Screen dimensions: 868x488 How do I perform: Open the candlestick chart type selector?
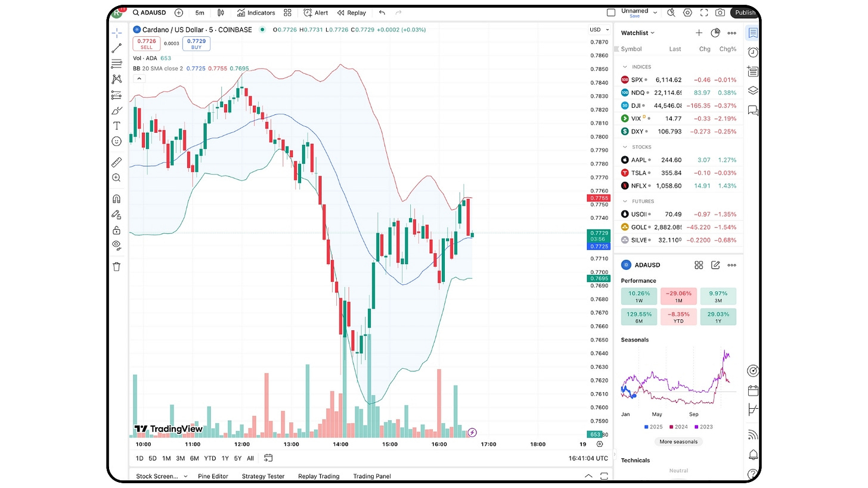click(x=221, y=13)
